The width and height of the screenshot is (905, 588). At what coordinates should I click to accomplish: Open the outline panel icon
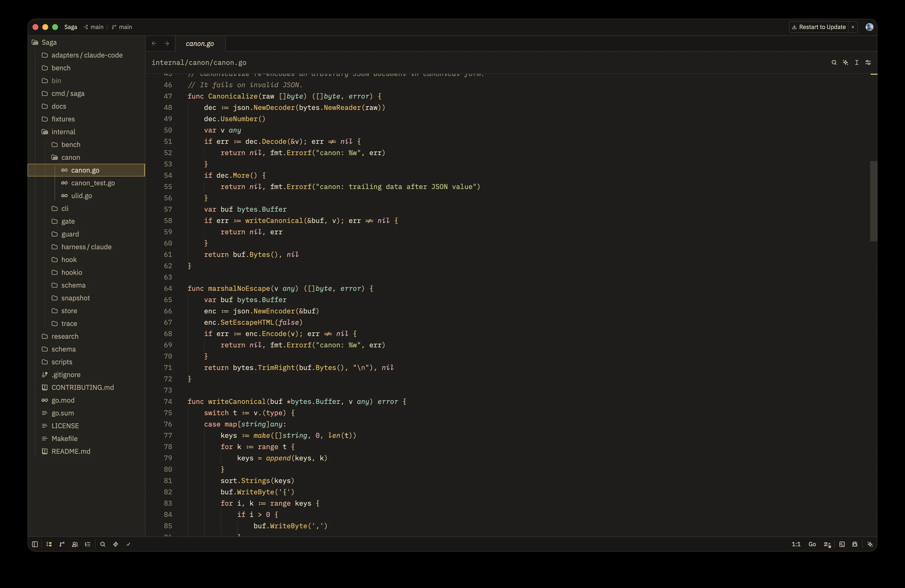88,544
